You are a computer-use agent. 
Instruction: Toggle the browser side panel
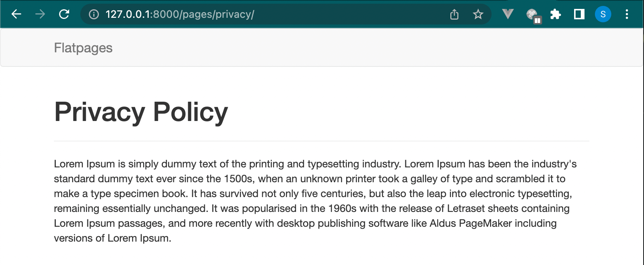579,14
